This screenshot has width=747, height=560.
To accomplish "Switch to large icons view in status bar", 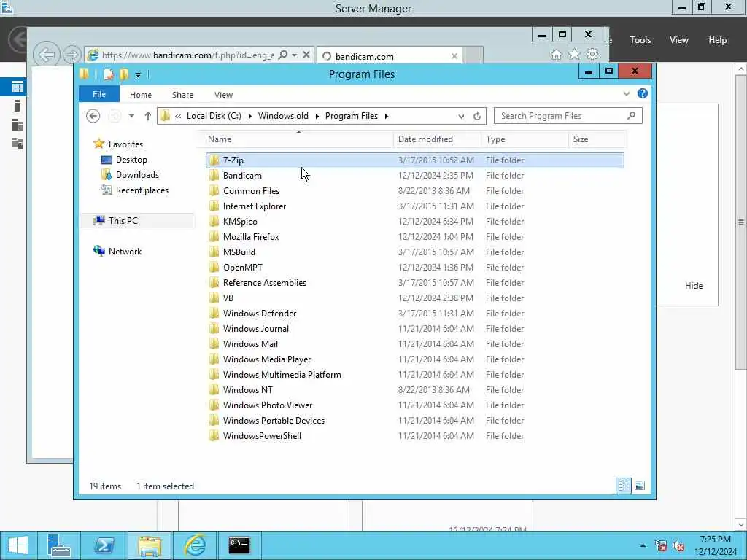I will [x=640, y=486].
